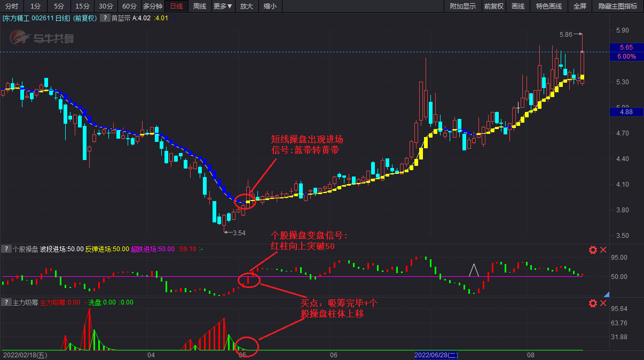Click the 反弹进场:50.00 value

pos(107,249)
